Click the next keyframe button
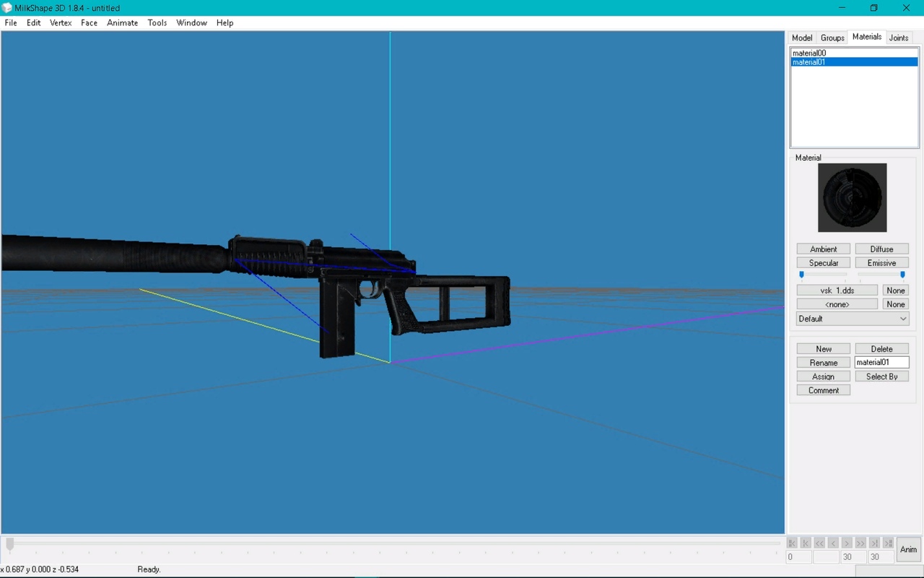The width and height of the screenshot is (924, 578). coord(874,543)
